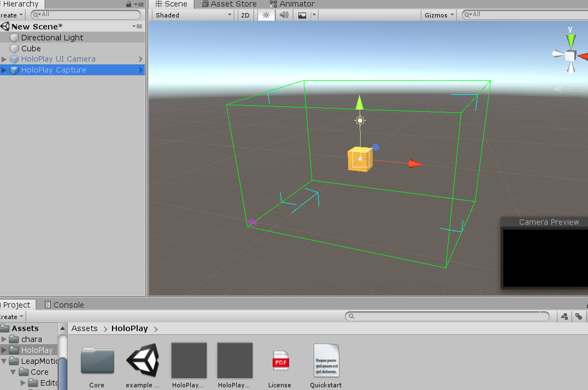Click the Project search field
588x390 pixels.
tap(447, 317)
